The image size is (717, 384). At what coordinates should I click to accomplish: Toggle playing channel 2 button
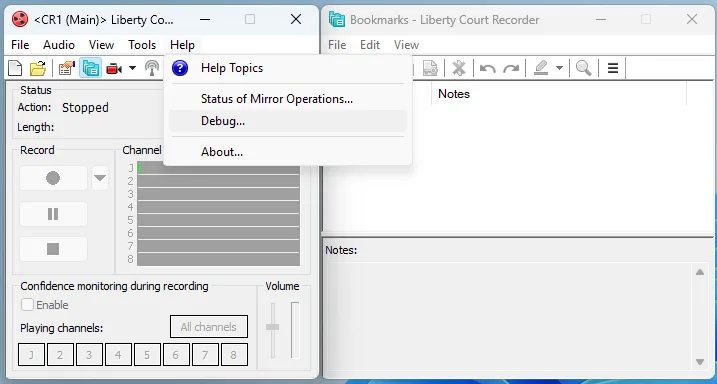[x=60, y=355]
